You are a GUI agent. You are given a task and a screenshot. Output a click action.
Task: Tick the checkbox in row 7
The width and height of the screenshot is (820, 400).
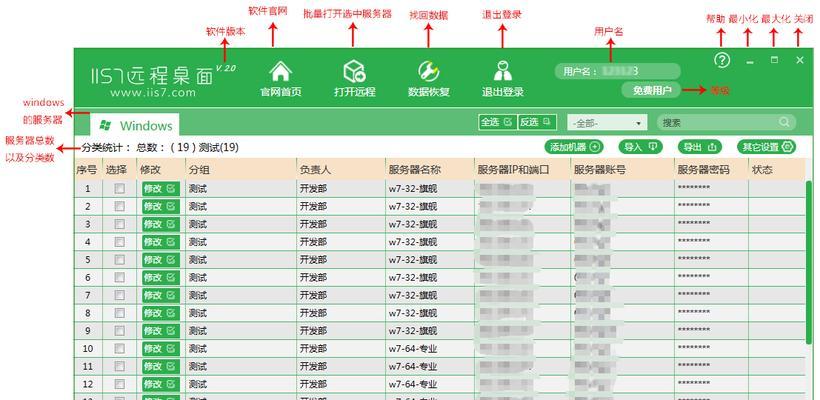(x=120, y=295)
